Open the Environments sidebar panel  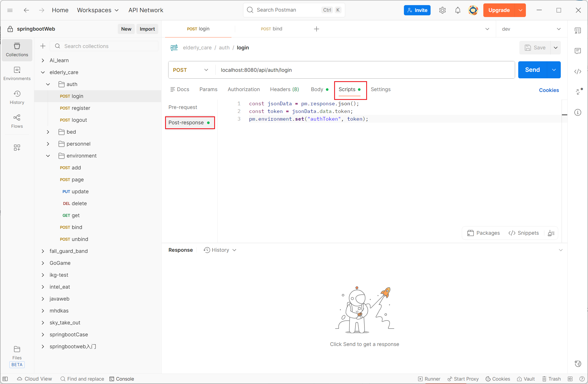coord(17,74)
